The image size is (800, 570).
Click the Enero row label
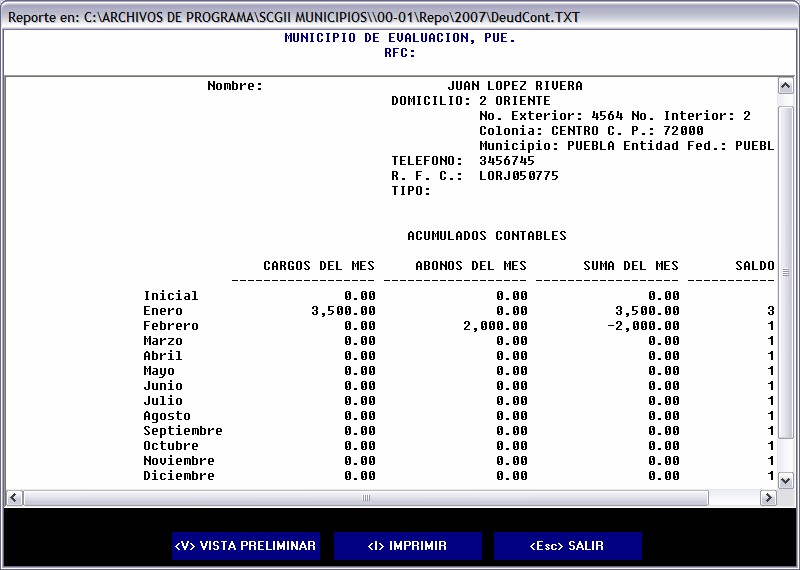(163, 311)
